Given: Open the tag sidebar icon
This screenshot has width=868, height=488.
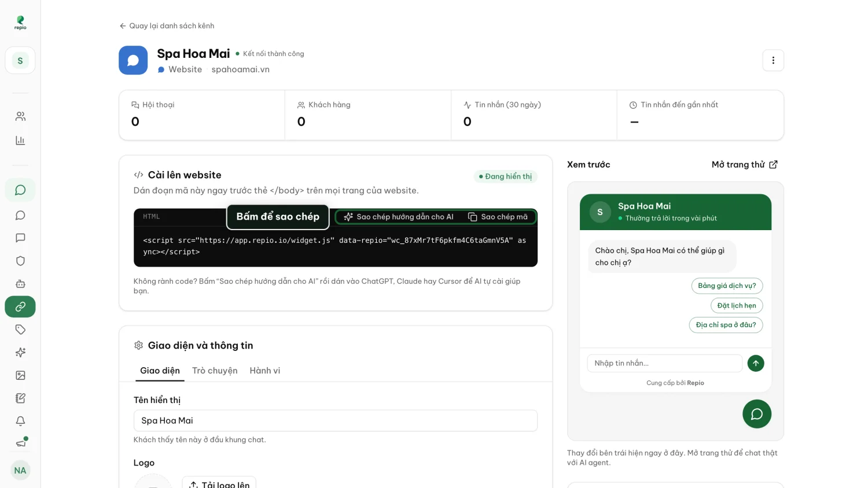Looking at the screenshot, I should pyautogui.click(x=20, y=330).
